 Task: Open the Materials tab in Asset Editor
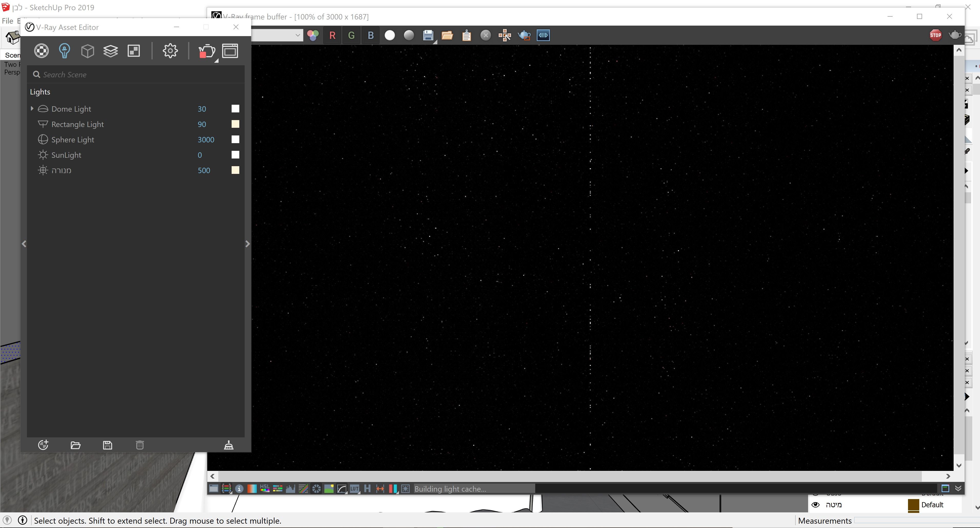click(42, 50)
